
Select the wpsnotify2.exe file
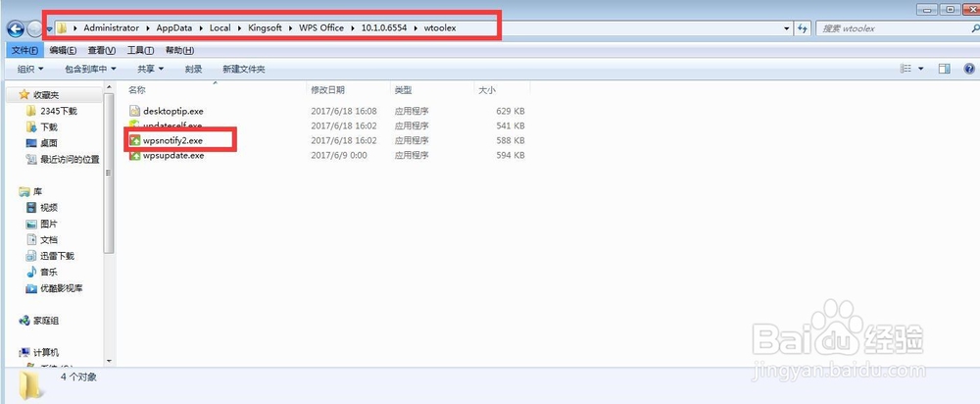point(173,140)
